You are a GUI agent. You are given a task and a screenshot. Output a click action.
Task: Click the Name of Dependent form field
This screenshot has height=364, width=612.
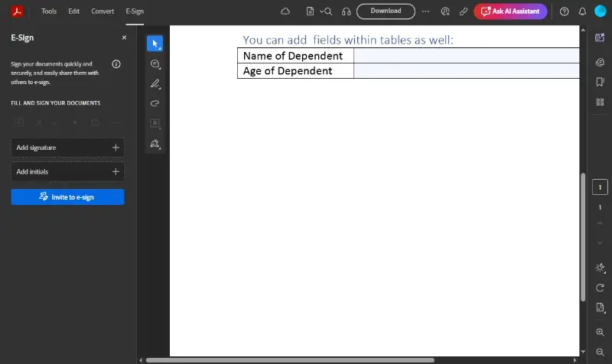click(x=466, y=56)
